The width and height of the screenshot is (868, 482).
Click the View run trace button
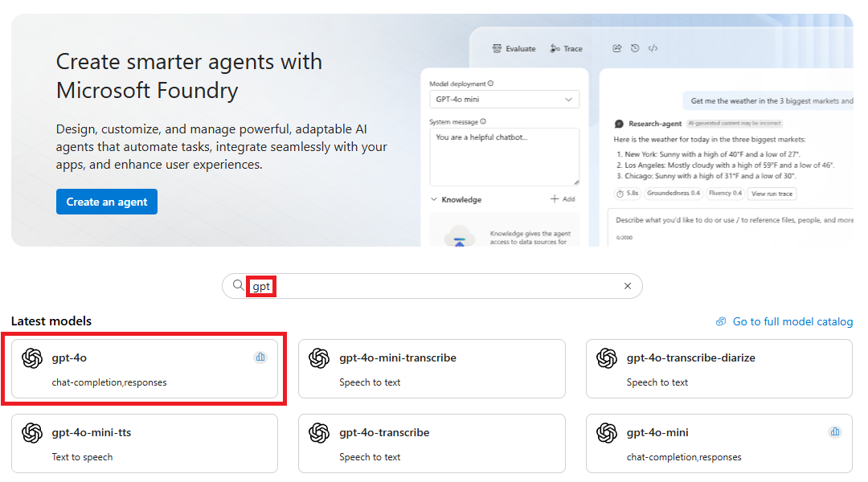pyautogui.click(x=772, y=194)
